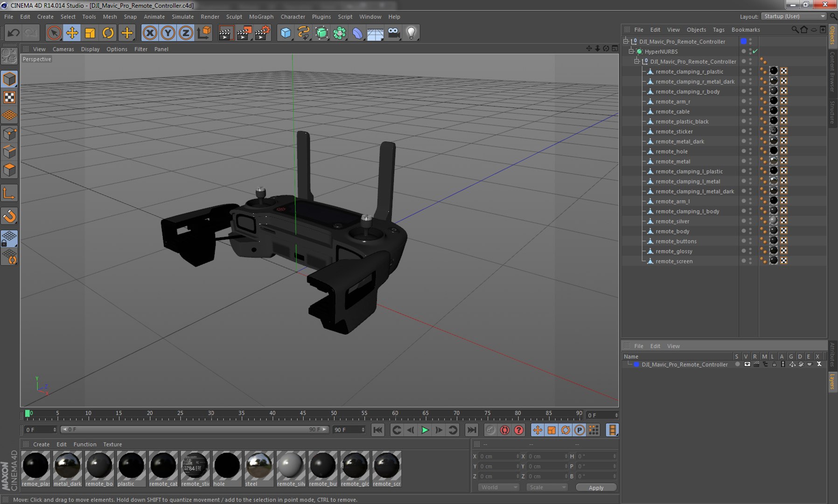Click the X position input field
This screenshot has width=838, height=504.
498,456
